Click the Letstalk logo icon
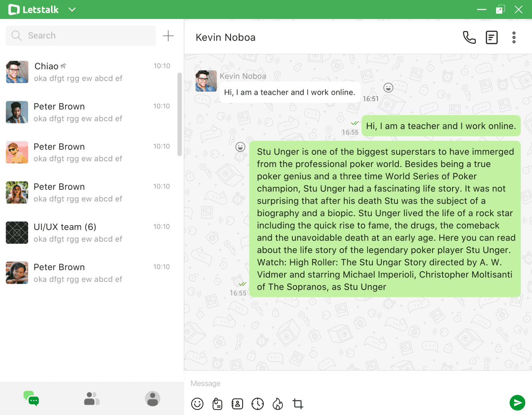532x415 pixels. (x=14, y=10)
